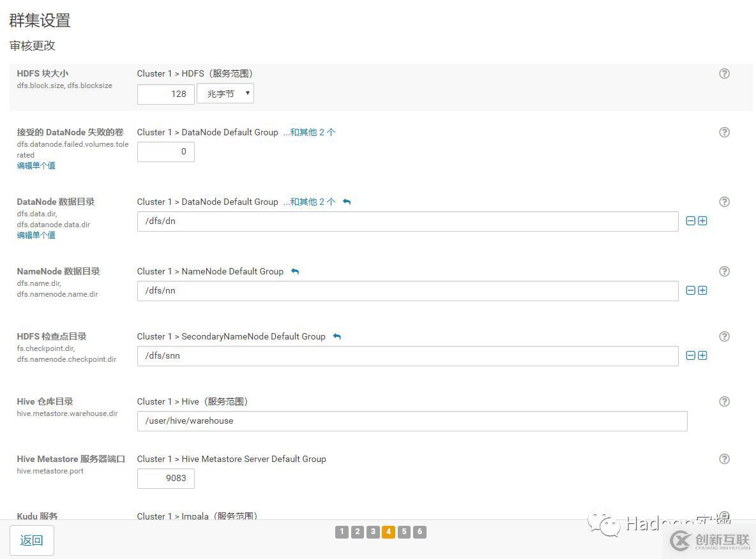
Task: Select the 'hive.metastore.warehouse.dir' property text
Action: pyautogui.click(x=67, y=414)
